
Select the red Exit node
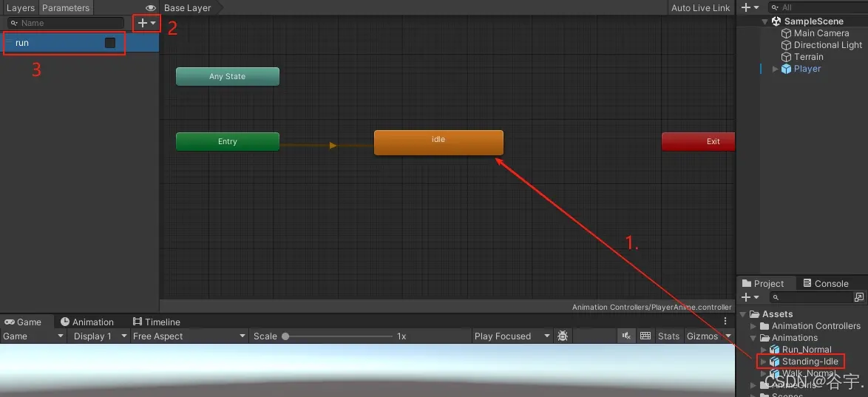click(698, 141)
